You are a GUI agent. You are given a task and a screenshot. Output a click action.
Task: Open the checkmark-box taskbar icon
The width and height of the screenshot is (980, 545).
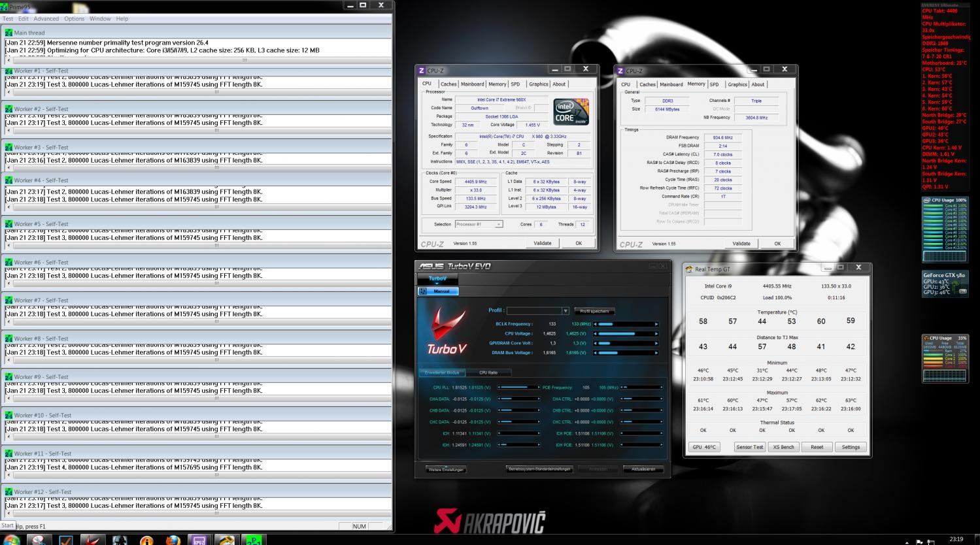click(66, 540)
